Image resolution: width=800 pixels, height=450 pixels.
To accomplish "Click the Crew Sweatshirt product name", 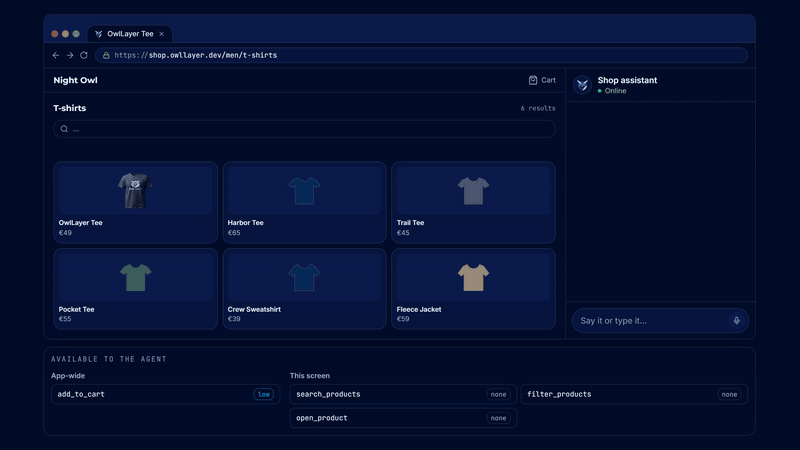I will [254, 309].
